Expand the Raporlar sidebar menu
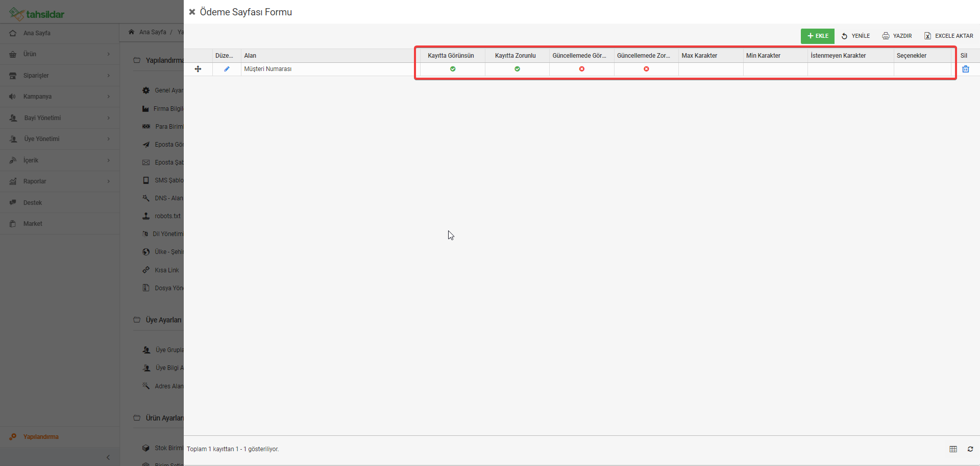Viewport: 980px width, 466px height. (x=60, y=181)
